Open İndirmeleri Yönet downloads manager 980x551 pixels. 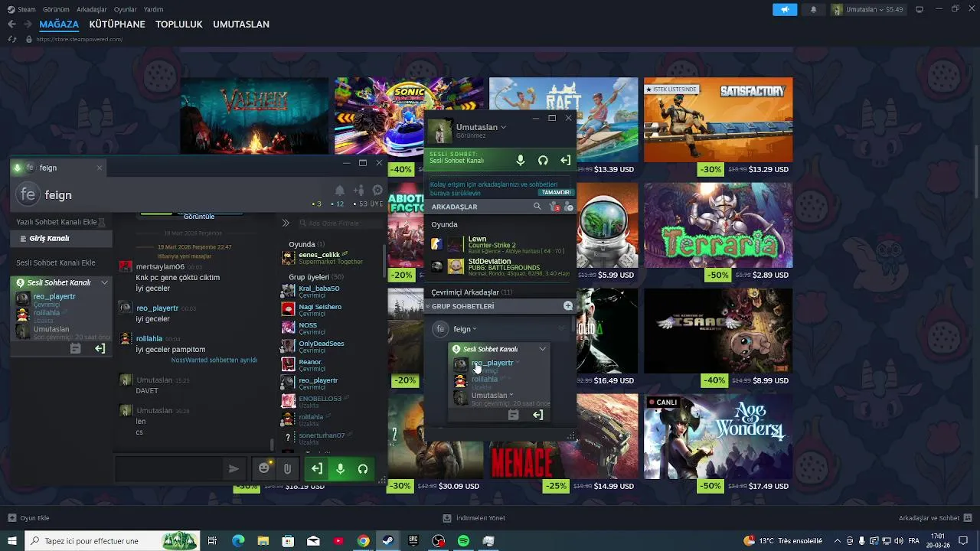coord(475,518)
